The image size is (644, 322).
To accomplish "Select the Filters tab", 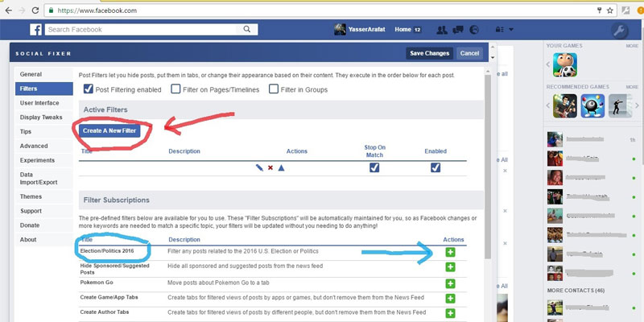I will click(x=44, y=89).
